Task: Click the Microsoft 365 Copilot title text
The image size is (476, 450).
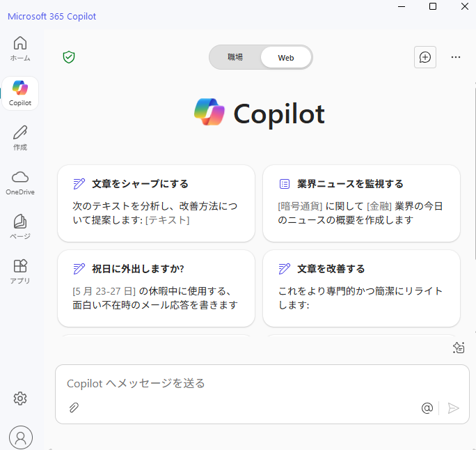Action: (51, 16)
